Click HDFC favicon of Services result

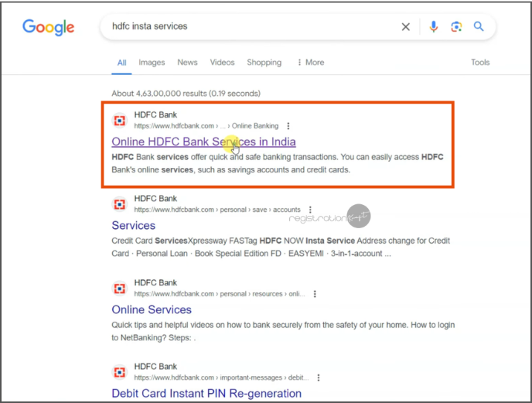click(119, 204)
